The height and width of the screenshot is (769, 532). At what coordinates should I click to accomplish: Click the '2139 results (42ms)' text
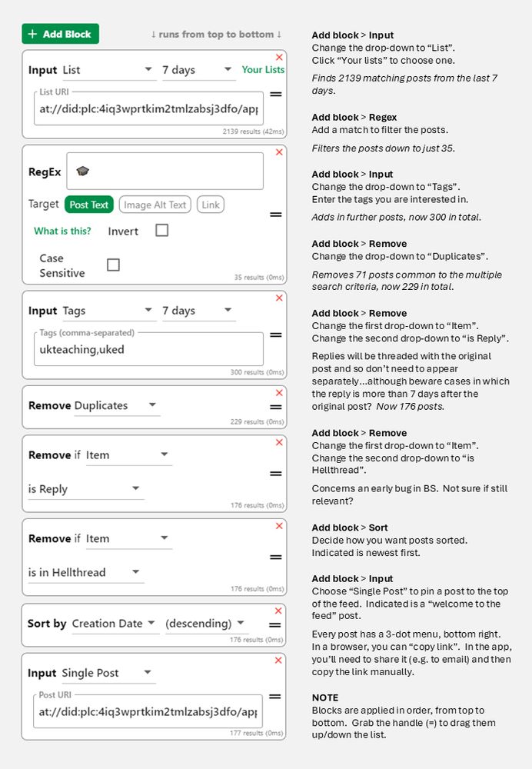pos(253,131)
